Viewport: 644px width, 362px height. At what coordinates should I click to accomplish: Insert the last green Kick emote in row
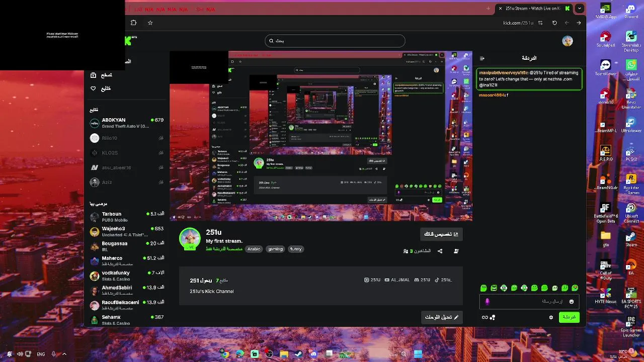pyautogui.click(x=575, y=288)
